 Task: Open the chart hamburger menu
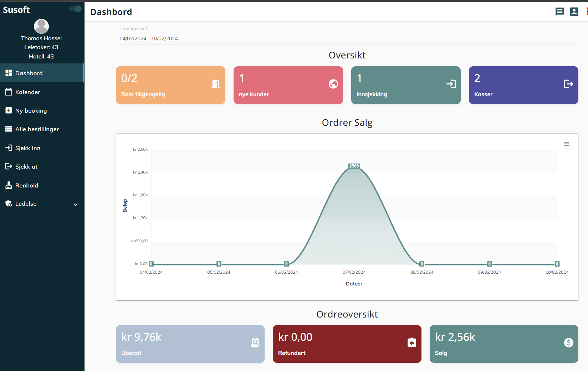coord(566,144)
